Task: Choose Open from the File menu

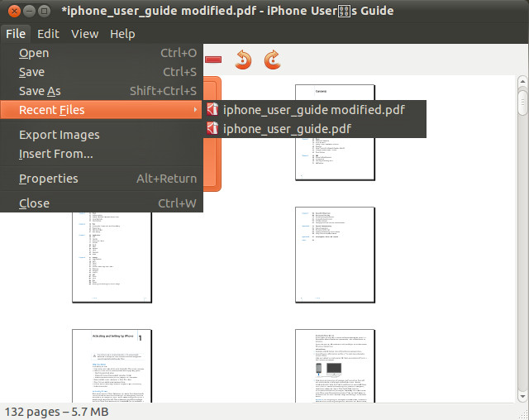Action: click(102, 53)
